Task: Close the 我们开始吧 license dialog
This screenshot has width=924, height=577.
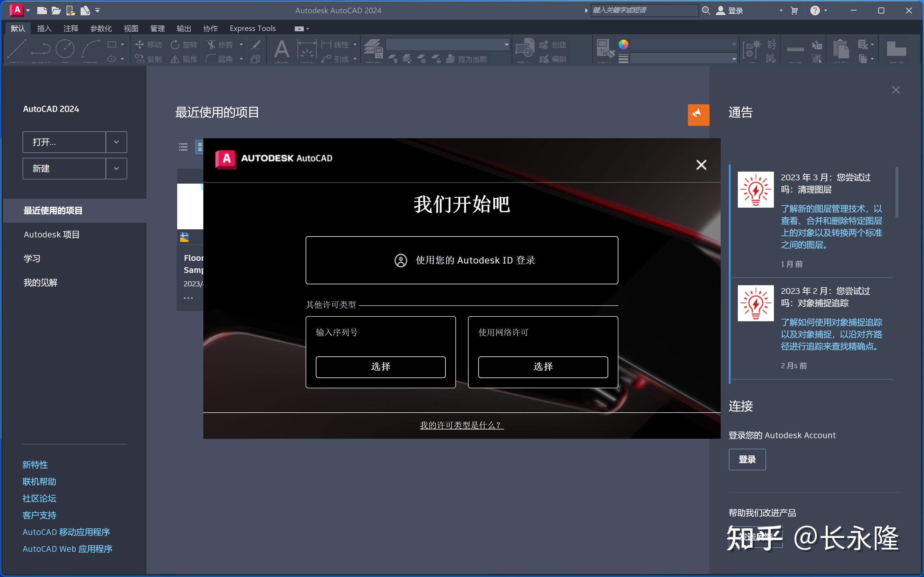Action: (701, 164)
